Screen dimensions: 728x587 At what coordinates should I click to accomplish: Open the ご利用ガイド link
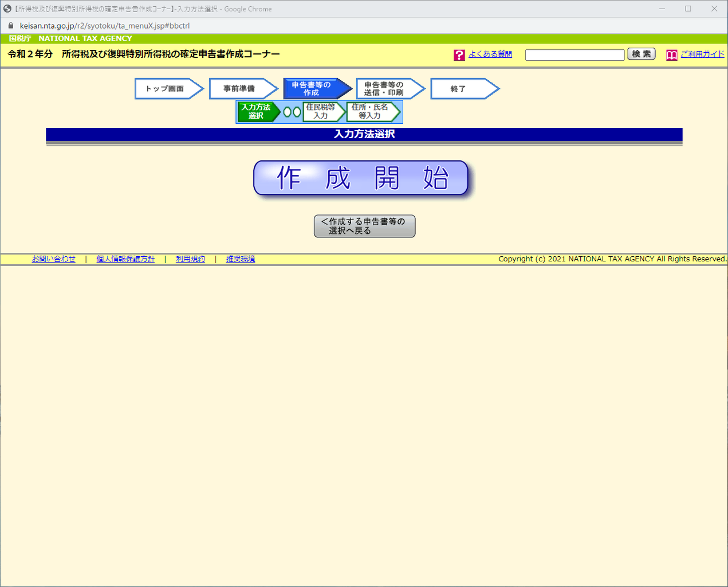point(702,54)
